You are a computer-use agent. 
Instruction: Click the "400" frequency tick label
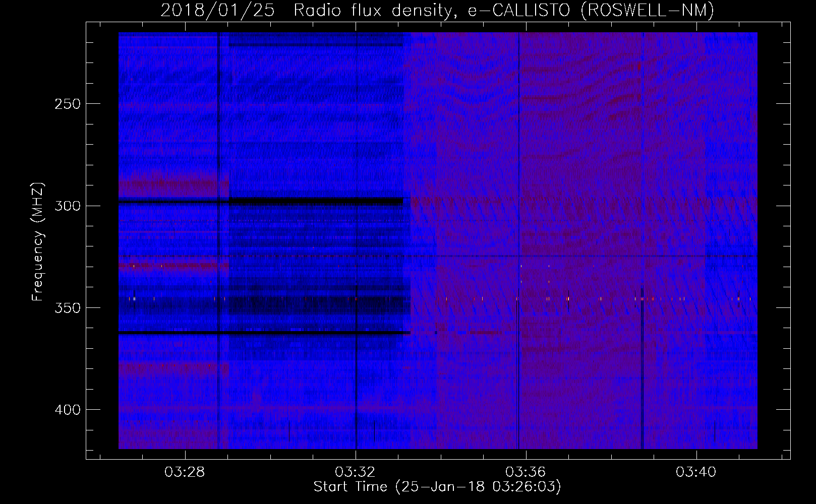[68, 410]
